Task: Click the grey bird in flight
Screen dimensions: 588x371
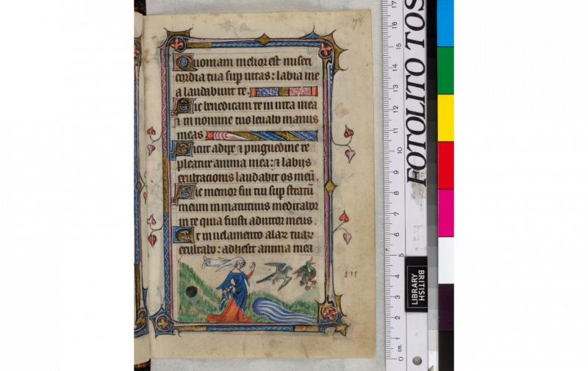Action: (278, 273)
